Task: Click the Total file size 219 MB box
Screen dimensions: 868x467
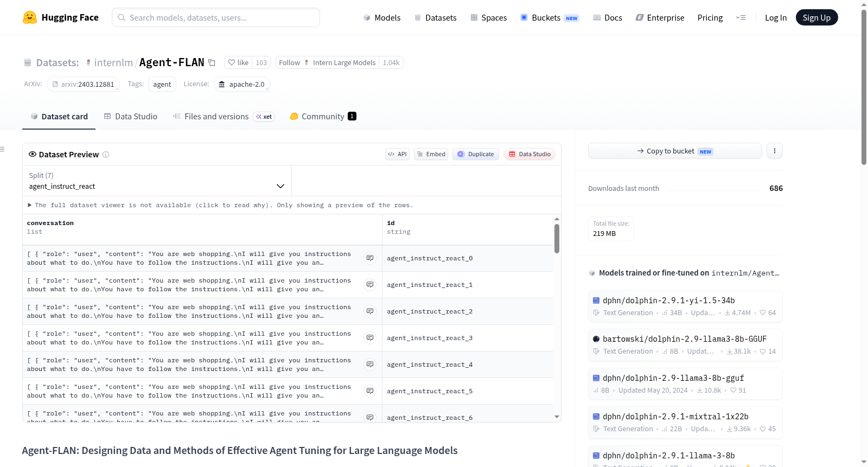Action: click(611, 228)
